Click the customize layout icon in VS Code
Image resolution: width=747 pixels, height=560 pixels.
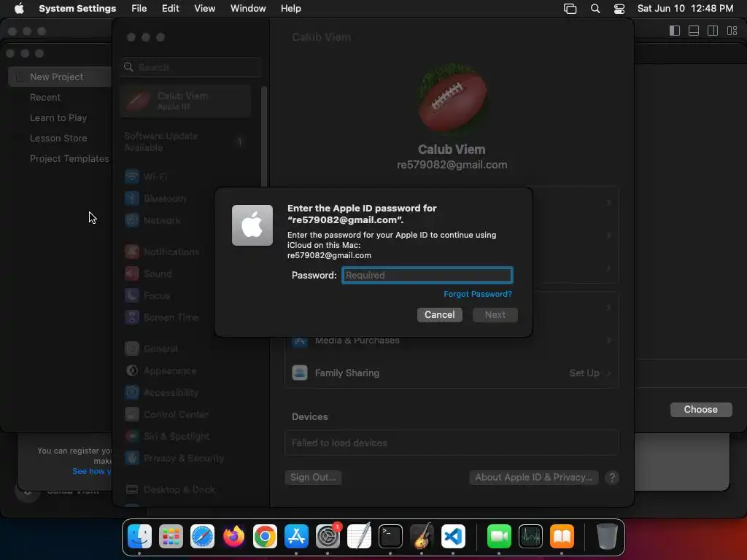732,31
